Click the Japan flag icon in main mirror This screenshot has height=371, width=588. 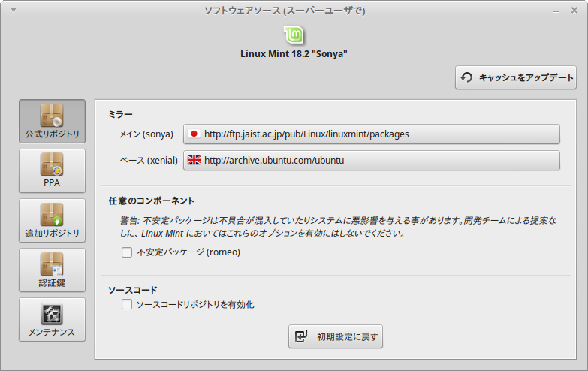coord(194,134)
